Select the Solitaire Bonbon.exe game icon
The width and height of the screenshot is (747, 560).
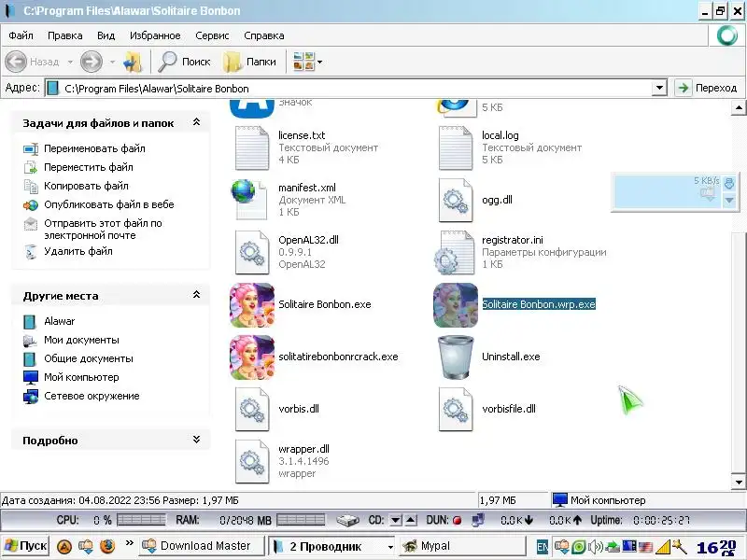point(252,305)
